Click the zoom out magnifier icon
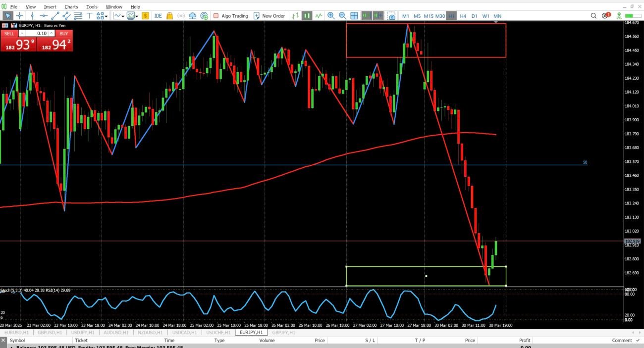644x348 pixels. click(342, 16)
